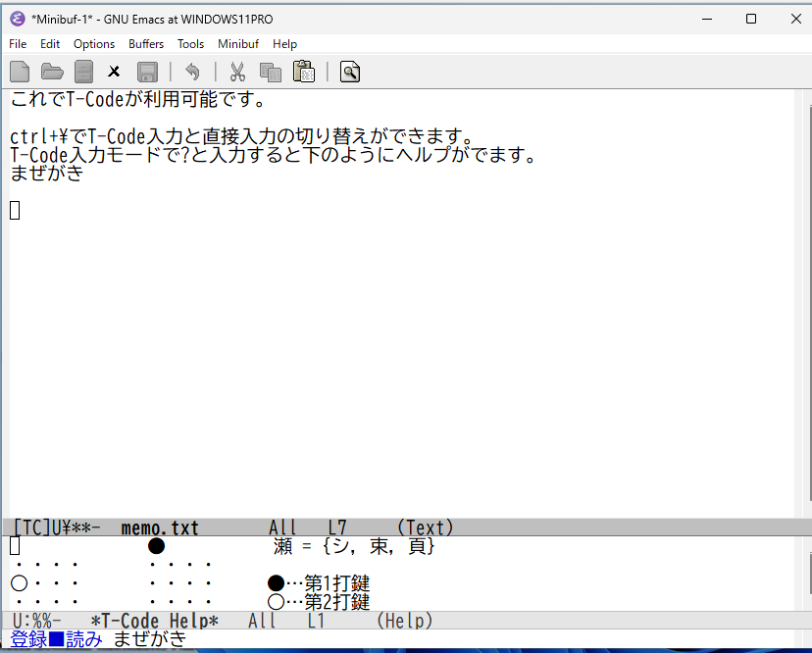This screenshot has width=812, height=653.
Task: Paste with the clipboard toolbar icon
Action: point(304,72)
